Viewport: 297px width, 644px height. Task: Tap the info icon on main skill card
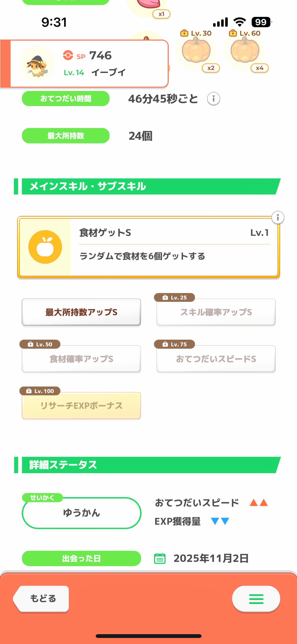[x=278, y=217]
